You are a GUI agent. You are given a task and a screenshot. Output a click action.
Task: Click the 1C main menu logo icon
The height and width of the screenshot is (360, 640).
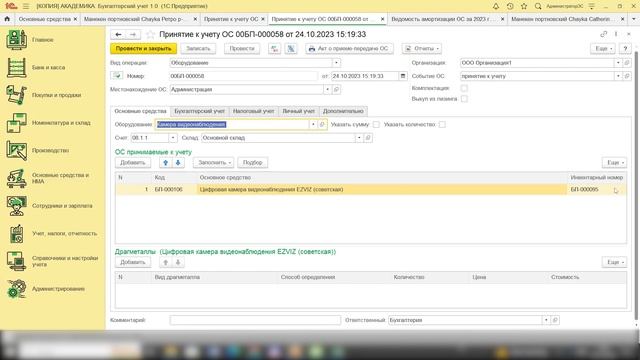[11, 6]
